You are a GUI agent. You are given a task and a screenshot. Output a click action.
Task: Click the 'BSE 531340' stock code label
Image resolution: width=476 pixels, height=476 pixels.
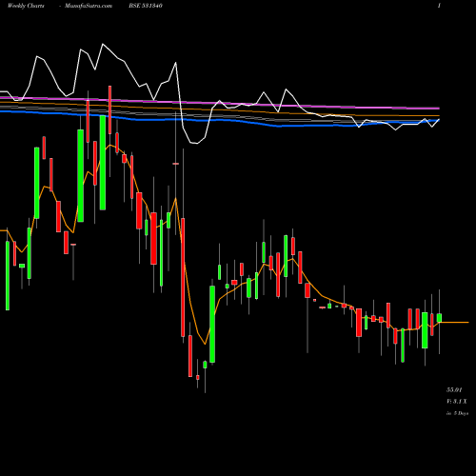click(x=146, y=6)
